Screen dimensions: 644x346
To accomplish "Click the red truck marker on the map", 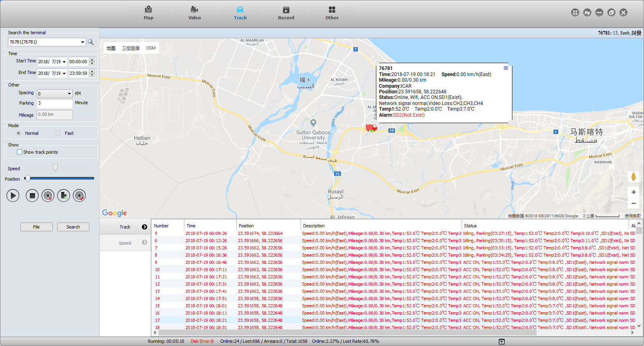I will pyautogui.click(x=371, y=128).
